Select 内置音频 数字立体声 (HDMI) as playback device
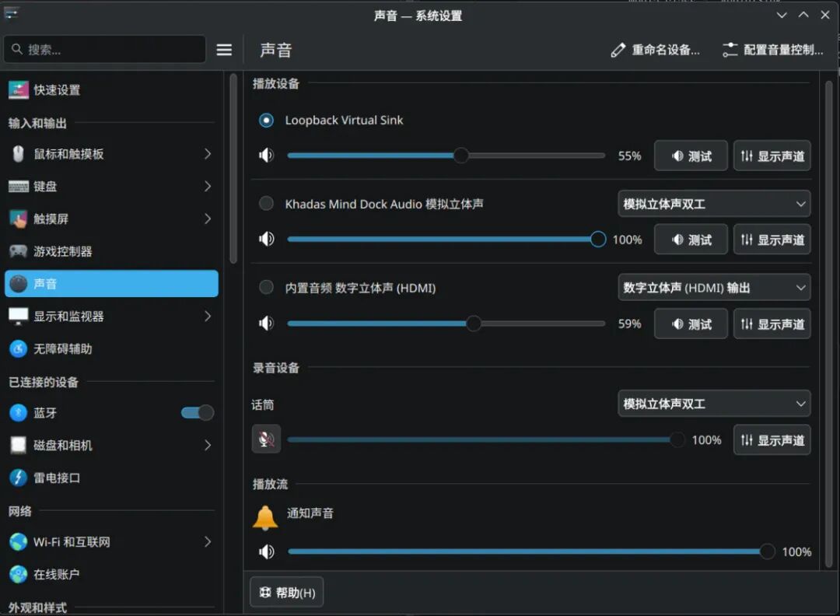 [x=266, y=288]
